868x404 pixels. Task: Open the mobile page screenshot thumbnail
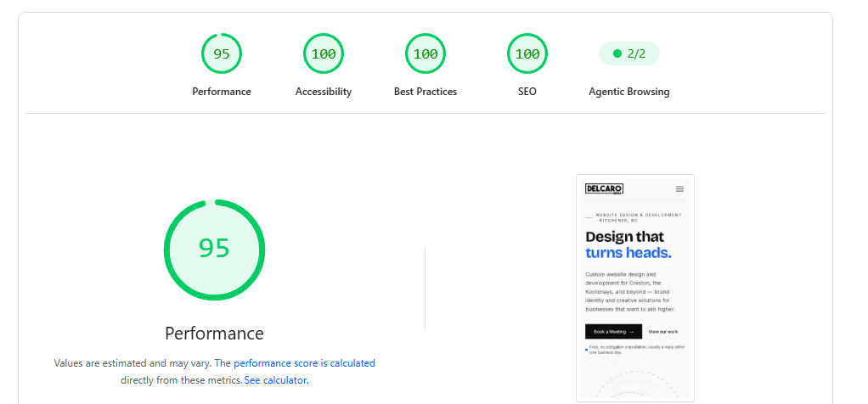(635, 288)
